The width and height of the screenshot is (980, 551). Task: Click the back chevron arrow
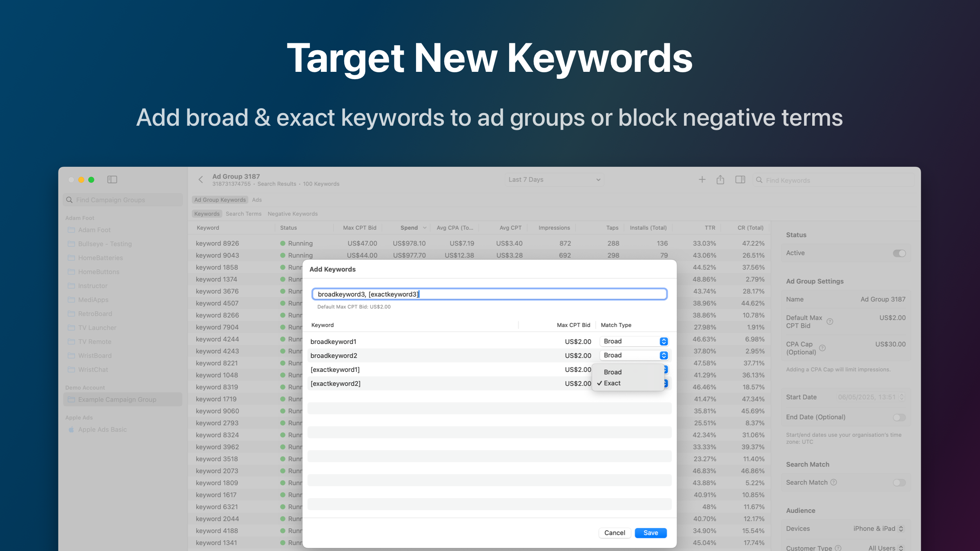[x=200, y=180]
